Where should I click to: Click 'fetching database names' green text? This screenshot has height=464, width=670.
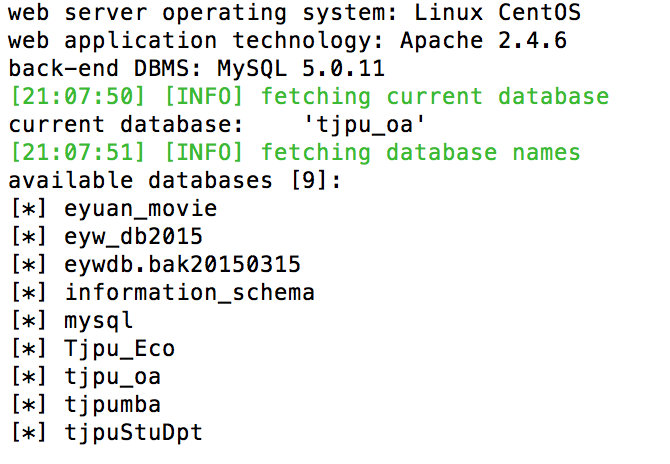[x=421, y=153]
